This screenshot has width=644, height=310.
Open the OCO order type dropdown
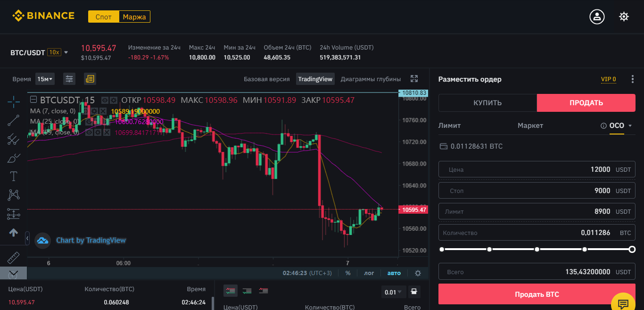point(630,126)
